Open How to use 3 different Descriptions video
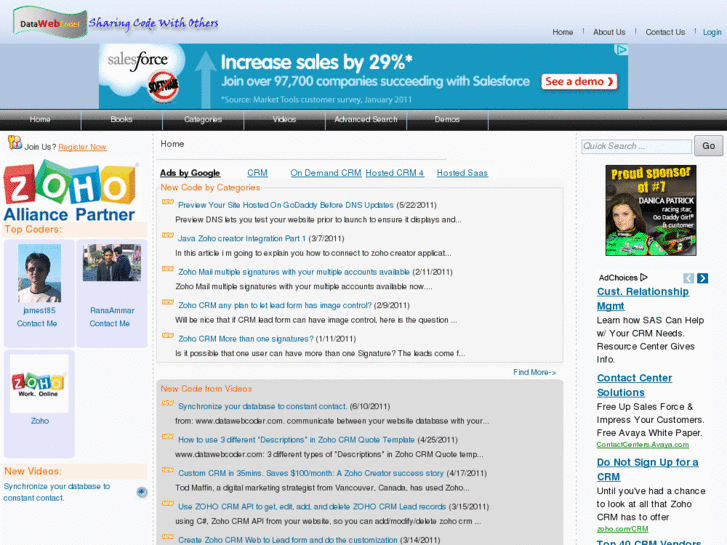This screenshot has width=727, height=545. pyautogui.click(x=296, y=440)
